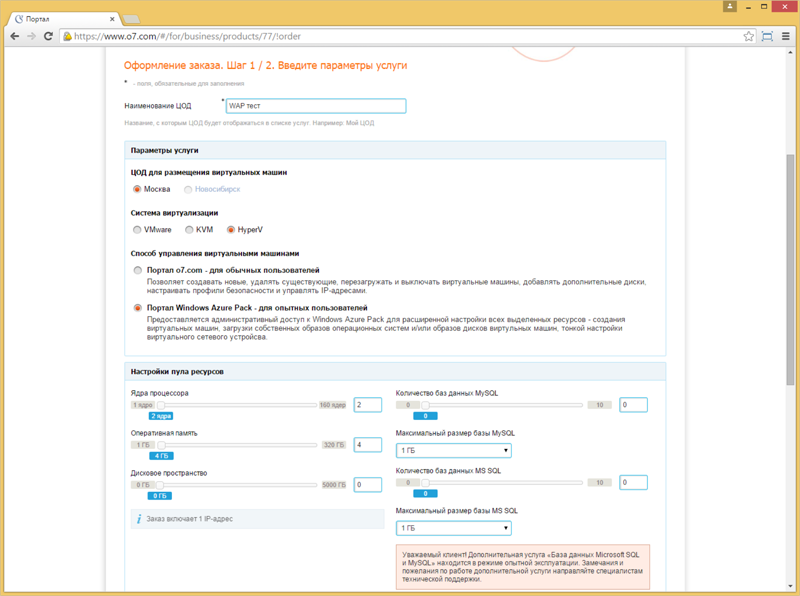Click the 5000 ГБ maximum disk label
The image size is (800, 596).
point(334,485)
